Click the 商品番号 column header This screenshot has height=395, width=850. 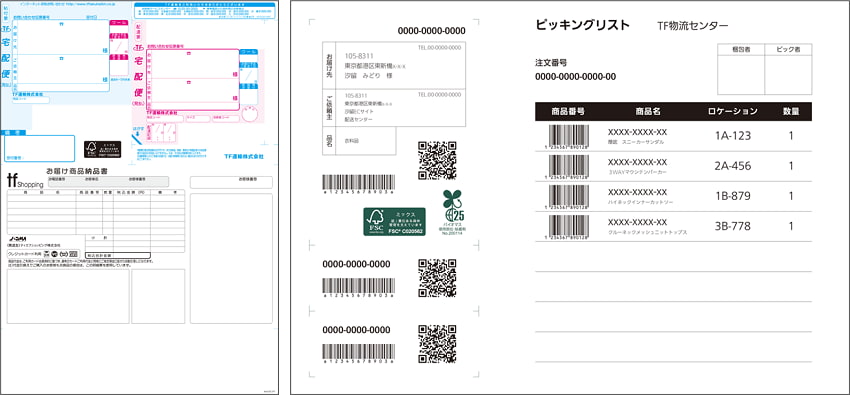click(568, 112)
